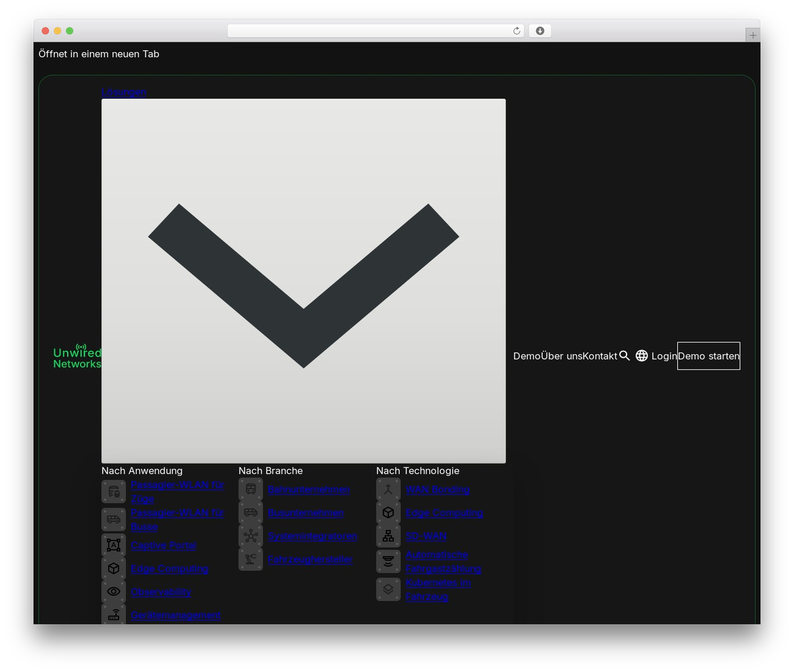This screenshot has height=672, width=794.
Task: Visit the Systemintegratoren link
Action: (313, 536)
